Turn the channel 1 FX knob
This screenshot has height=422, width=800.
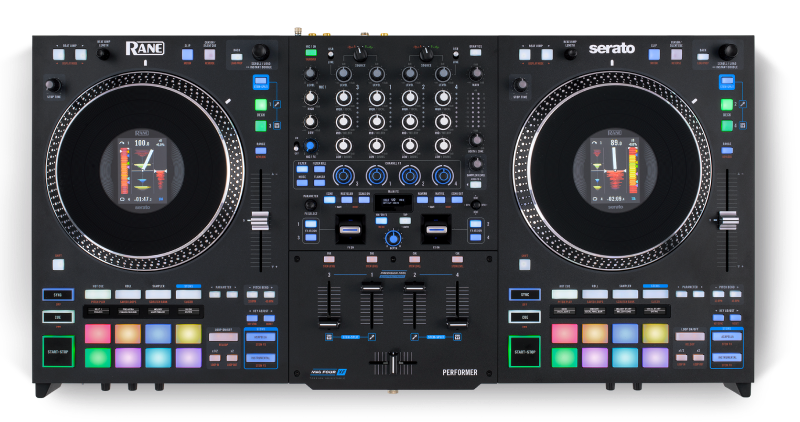coord(377,176)
